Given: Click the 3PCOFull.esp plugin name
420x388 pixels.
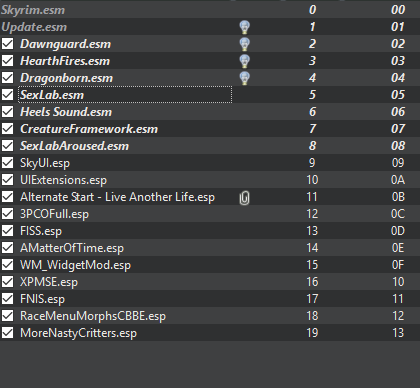Looking at the screenshot, I should tap(54, 214).
